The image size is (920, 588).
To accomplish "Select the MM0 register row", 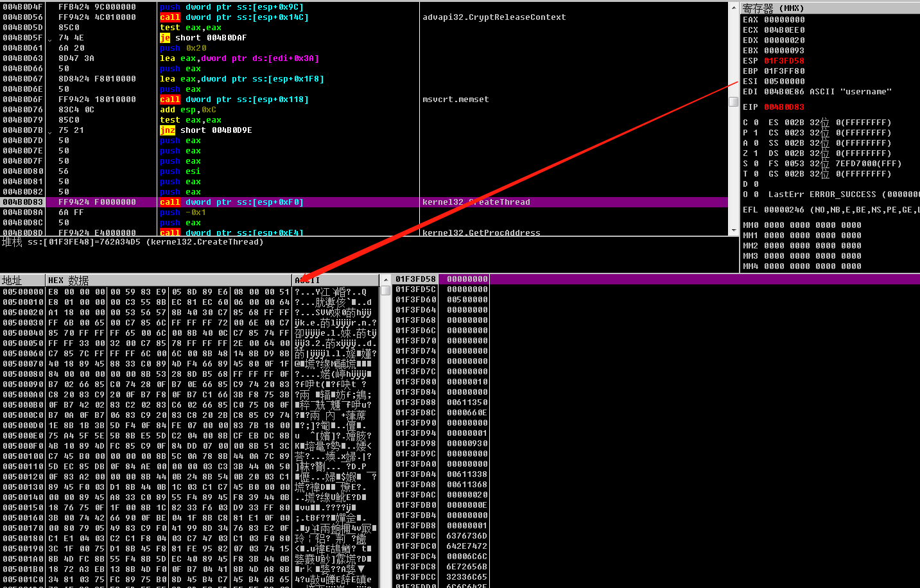I will [x=802, y=225].
